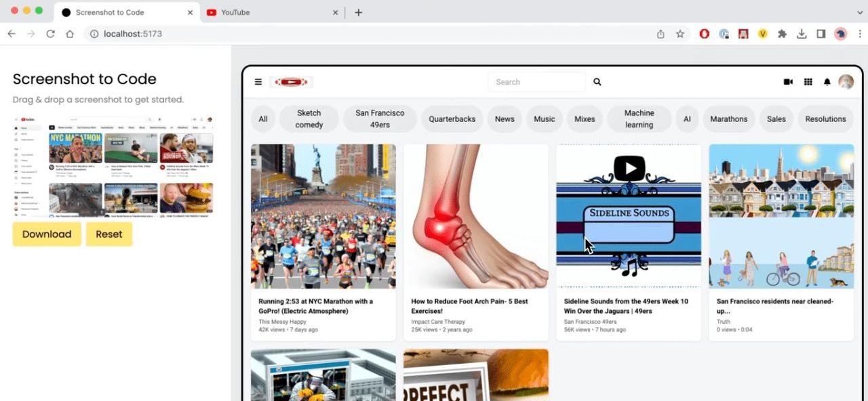Click the Reset button
Viewport: 868px width, 401px height.
click(x=108, y=234)
